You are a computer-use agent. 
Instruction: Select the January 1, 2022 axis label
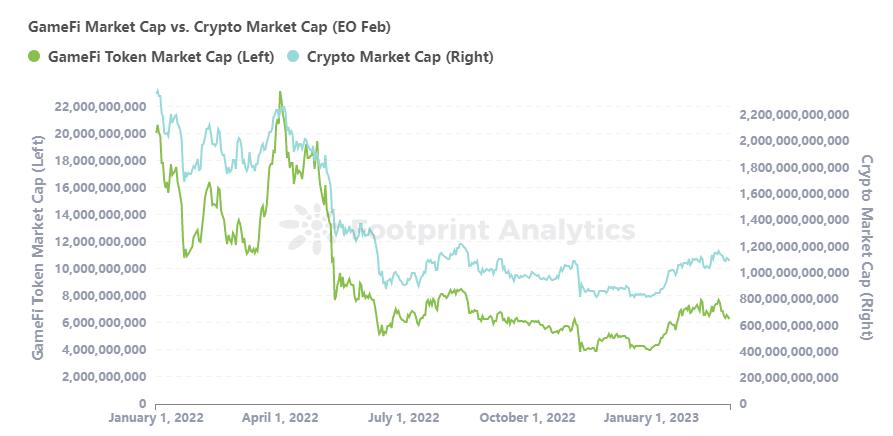pos(156,418)
